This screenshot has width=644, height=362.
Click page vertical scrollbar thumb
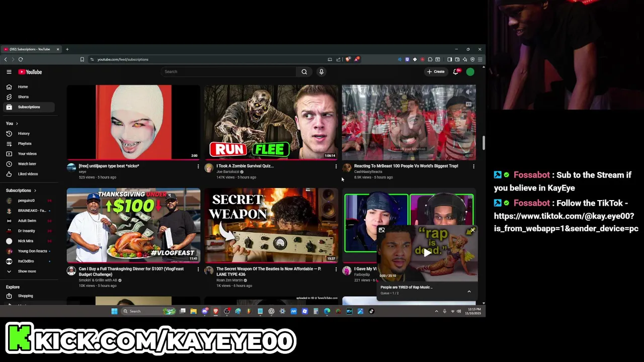[x=484, y=143]
